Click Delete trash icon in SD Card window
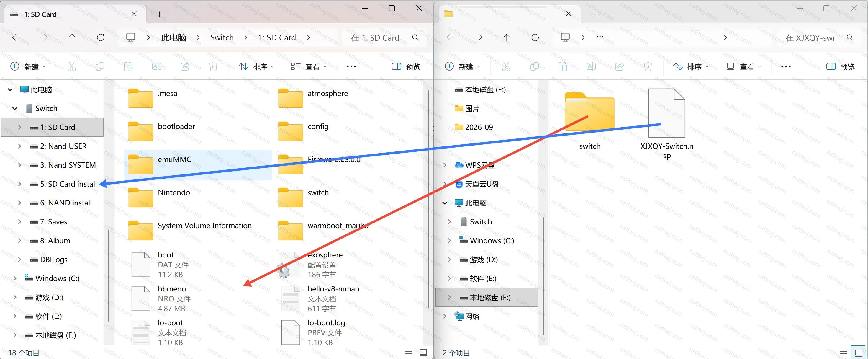The width and height of the screenshot is (868, 359). point(213,66)
